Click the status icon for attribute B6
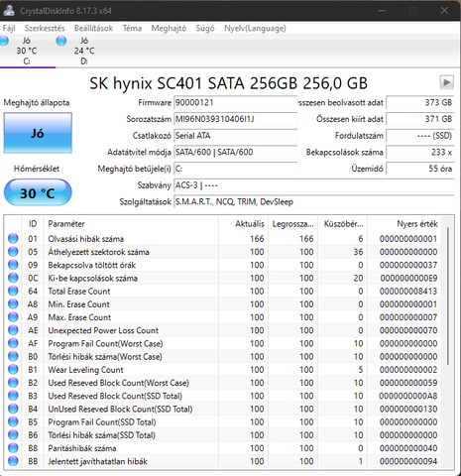The width and height of the screenshot is (461, 476). click(13, 435)
